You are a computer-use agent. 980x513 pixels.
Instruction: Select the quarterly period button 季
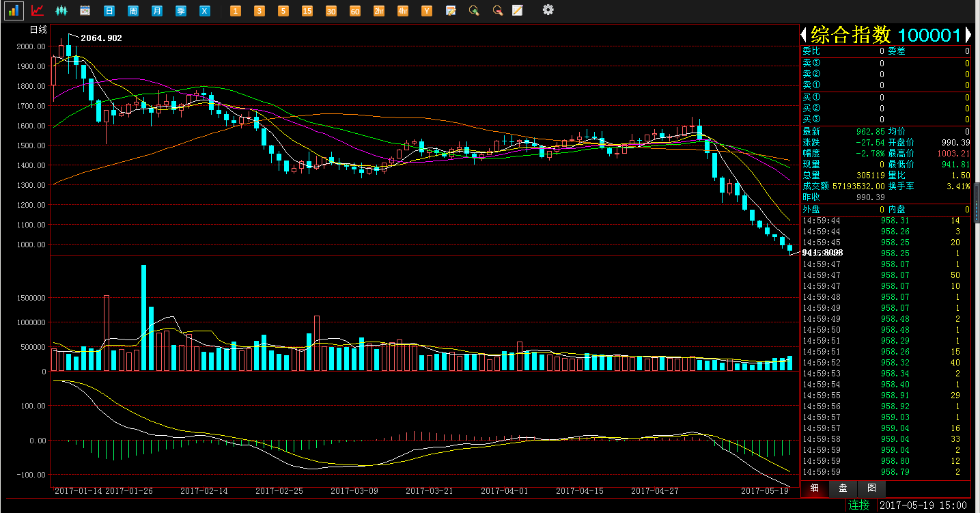click(x=181, y=11)
